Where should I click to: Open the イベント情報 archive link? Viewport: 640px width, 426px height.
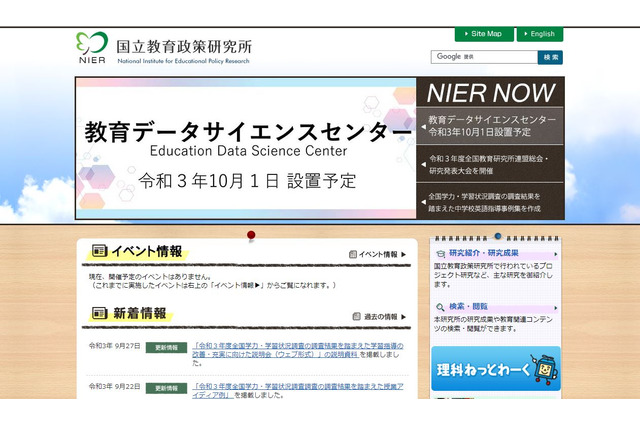click(378, 254)
